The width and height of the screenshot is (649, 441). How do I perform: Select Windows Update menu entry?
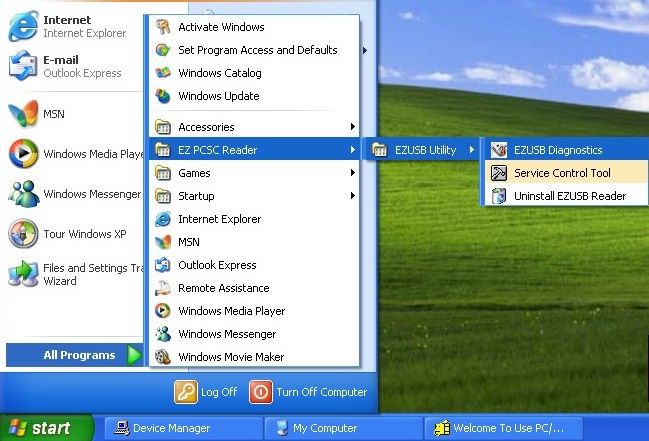pyautogui.click(x=254, y=96)
